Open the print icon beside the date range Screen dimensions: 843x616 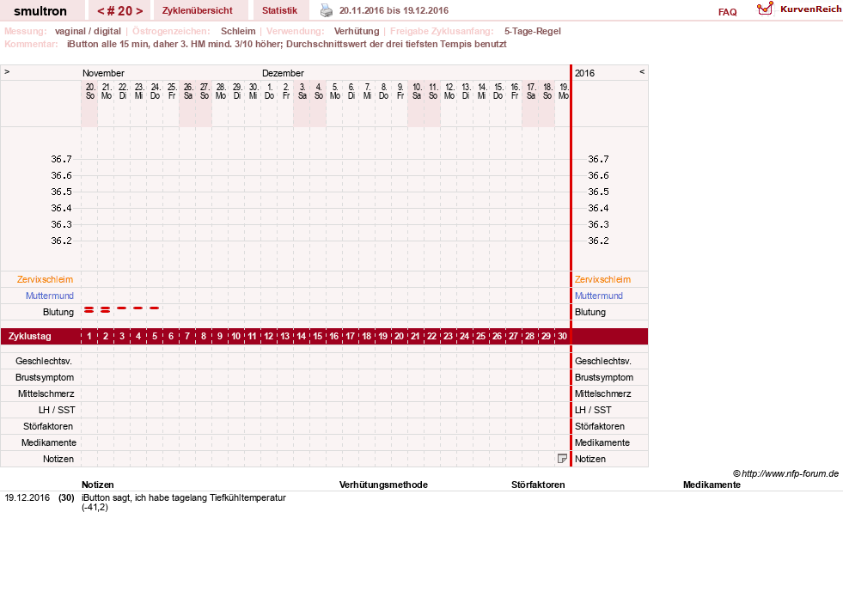tap(327, 10)
